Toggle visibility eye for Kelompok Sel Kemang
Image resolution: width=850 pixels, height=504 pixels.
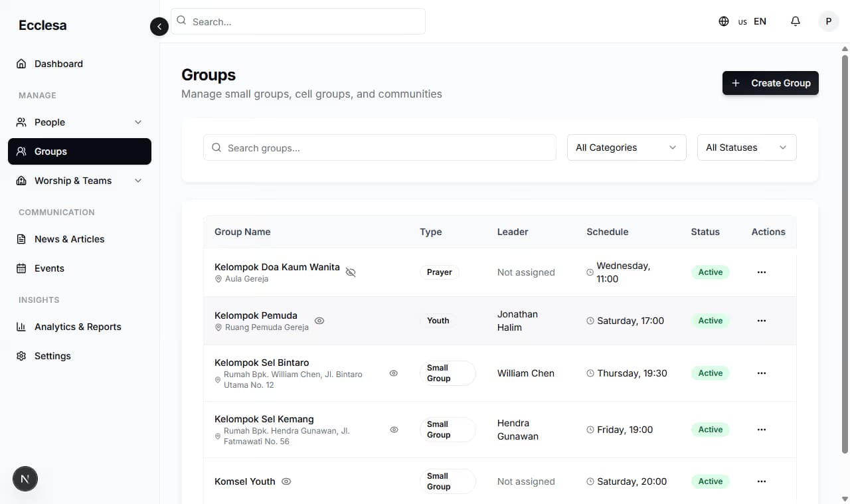(x=394, y=430)
